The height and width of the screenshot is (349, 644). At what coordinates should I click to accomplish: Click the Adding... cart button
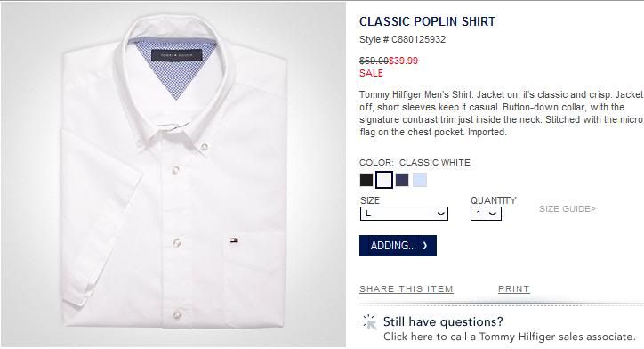[398, 246]
